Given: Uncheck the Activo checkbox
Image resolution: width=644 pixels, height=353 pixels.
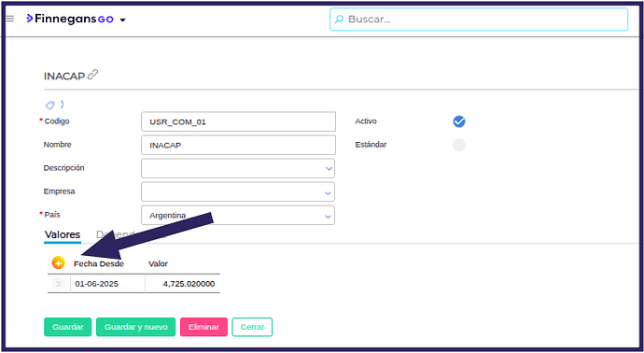Looking at the screenshot, I should 459,121.
